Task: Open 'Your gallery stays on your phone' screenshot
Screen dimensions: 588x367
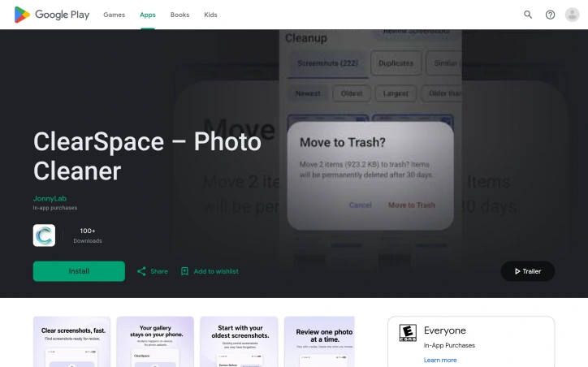Action: pyautogui.click(x=155, y=342)
